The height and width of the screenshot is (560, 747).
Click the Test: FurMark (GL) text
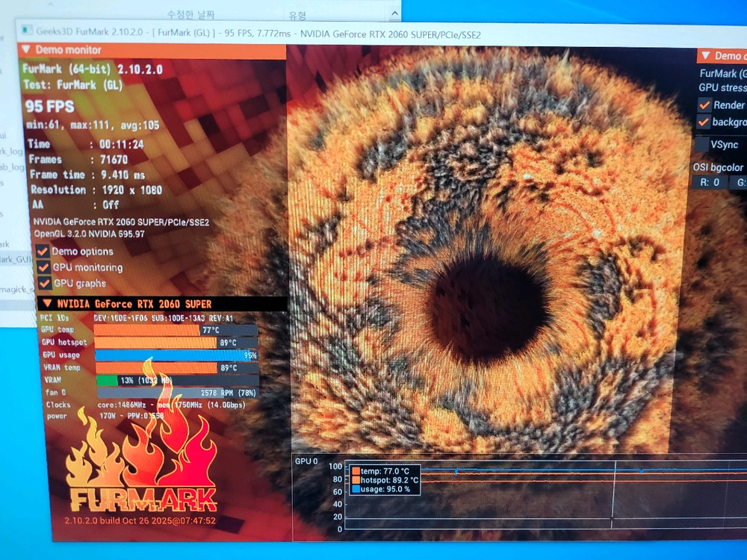[73, 85]
